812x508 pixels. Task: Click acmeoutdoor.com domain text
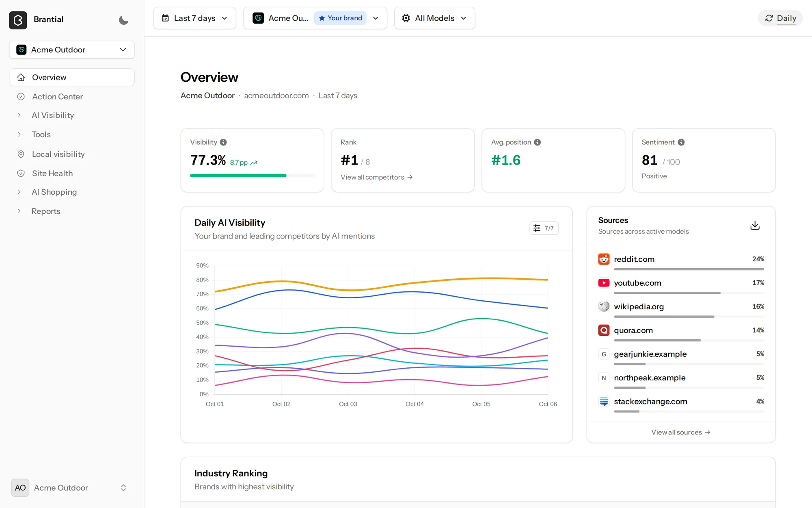[276, 96]
